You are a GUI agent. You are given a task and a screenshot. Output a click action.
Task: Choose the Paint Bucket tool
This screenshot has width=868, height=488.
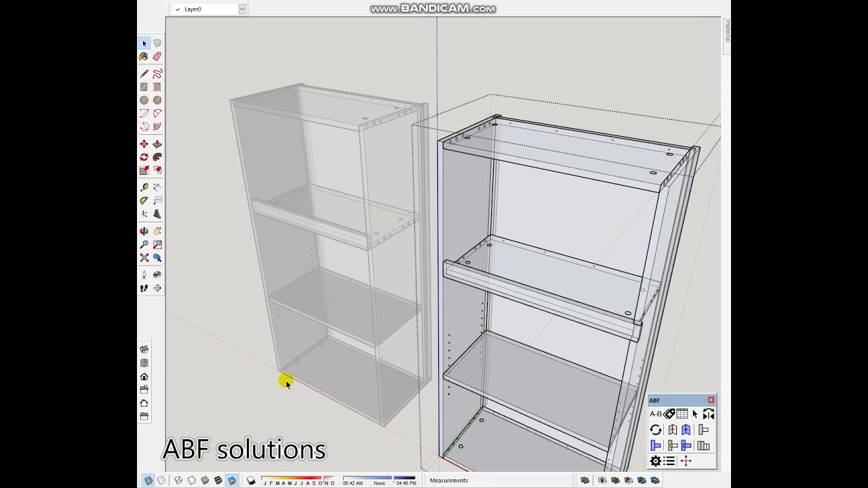144,57
